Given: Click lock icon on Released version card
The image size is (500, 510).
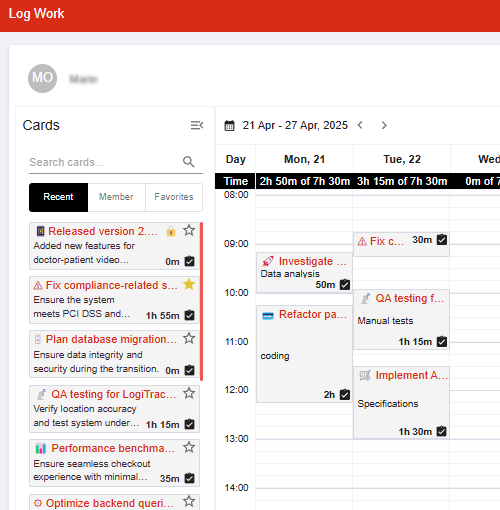Looking at the screenshot, I should [171, 231].
